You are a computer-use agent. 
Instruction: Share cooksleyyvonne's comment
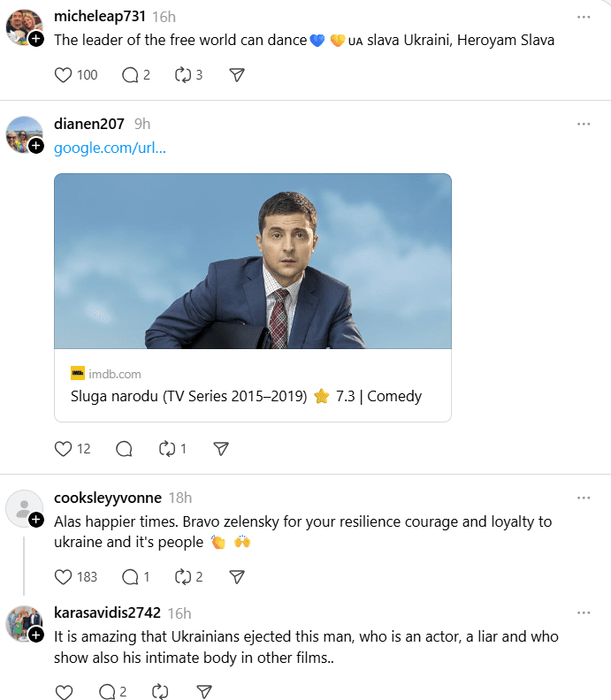pyautogui.click(x=236, y=577)
